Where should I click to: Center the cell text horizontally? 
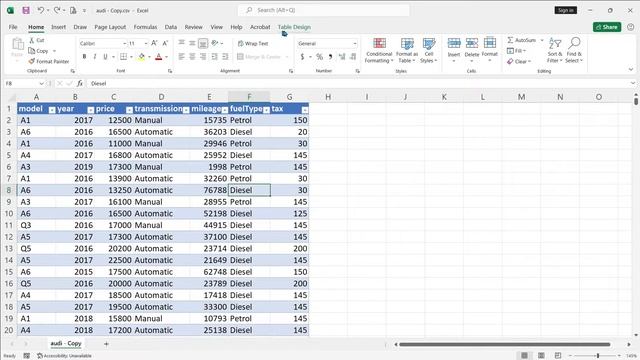(192, 57)
